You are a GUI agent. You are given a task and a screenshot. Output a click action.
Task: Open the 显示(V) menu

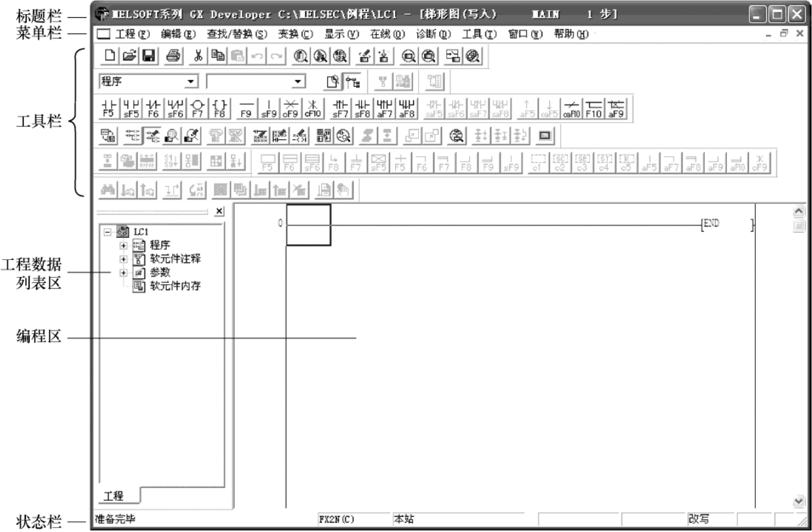[341, 34]
